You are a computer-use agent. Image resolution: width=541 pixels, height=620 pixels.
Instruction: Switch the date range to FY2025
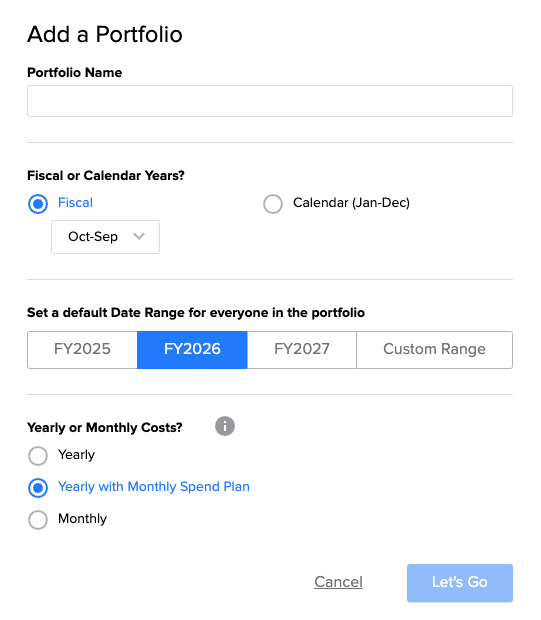(82, 350)
